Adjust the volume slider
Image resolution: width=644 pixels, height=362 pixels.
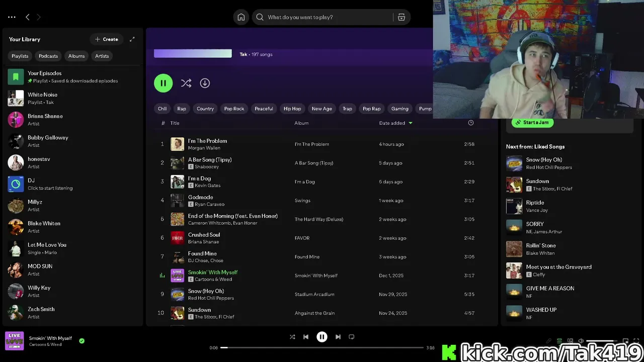pyautogui.click(x=601, y=341)
